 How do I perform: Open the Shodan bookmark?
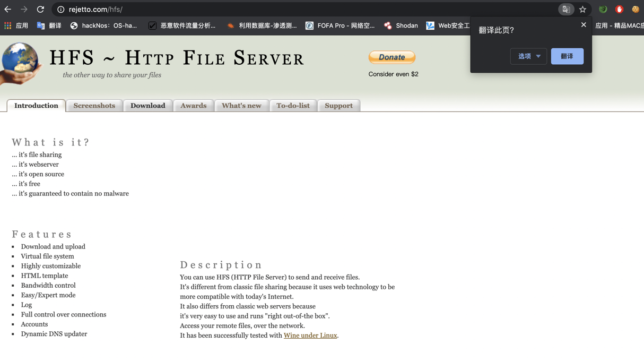(401, 25)
